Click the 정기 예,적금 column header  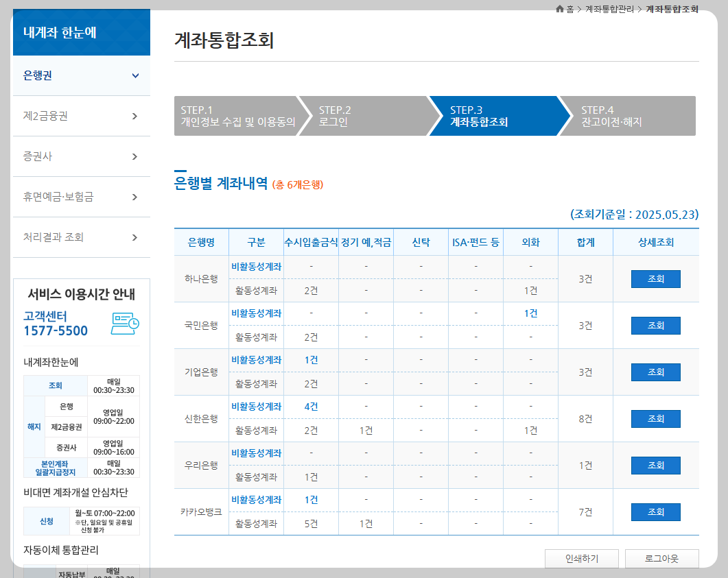click(x=366, y=242)
